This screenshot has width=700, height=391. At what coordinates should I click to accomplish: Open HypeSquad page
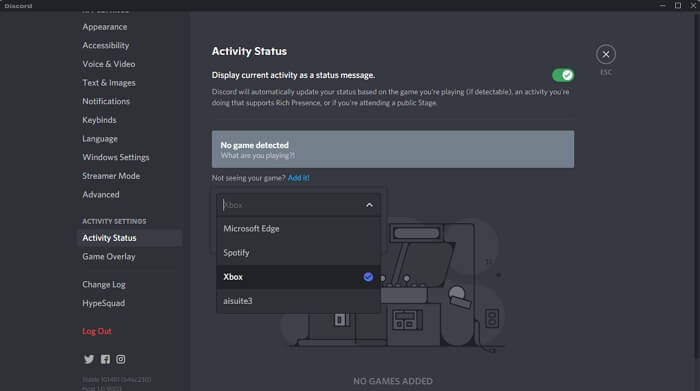coord(104,303)
